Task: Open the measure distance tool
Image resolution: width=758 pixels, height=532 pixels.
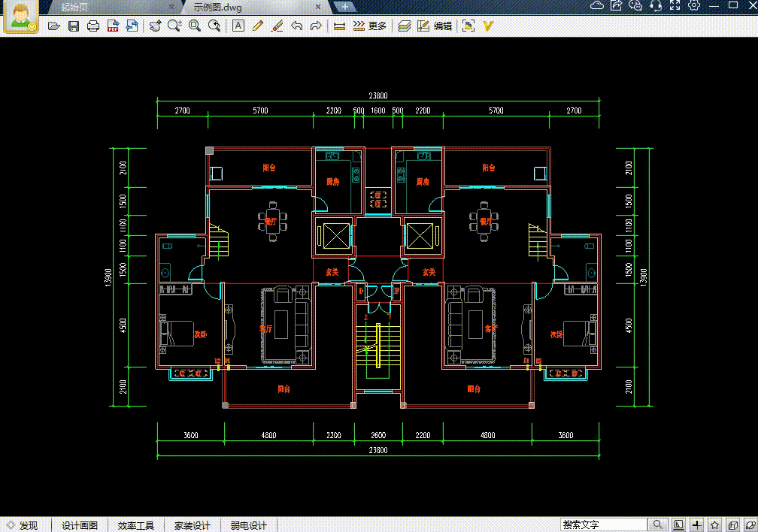Action: tap(338, 25)
